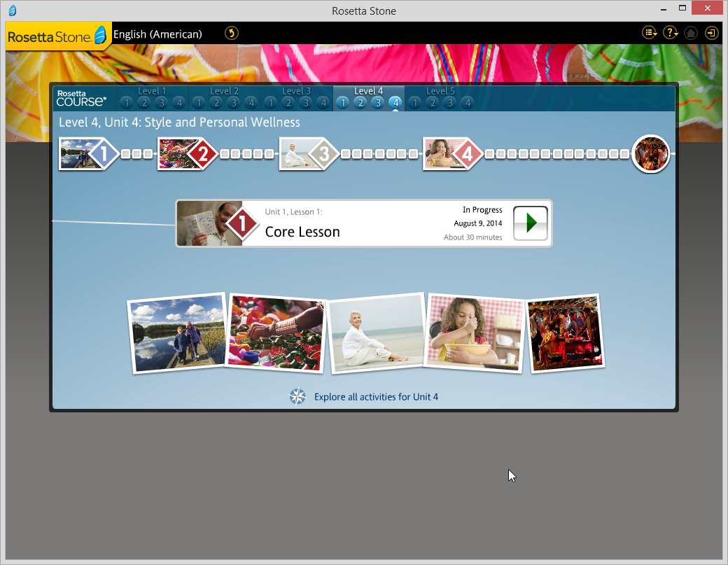Select Unit 3 under Level 1

click(x=162, y=103)
